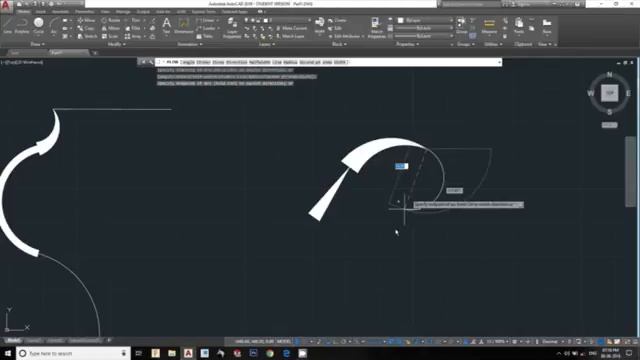Switch to the View ribbon tab
This screenshot has height=360, width=640.
(105, 11)
